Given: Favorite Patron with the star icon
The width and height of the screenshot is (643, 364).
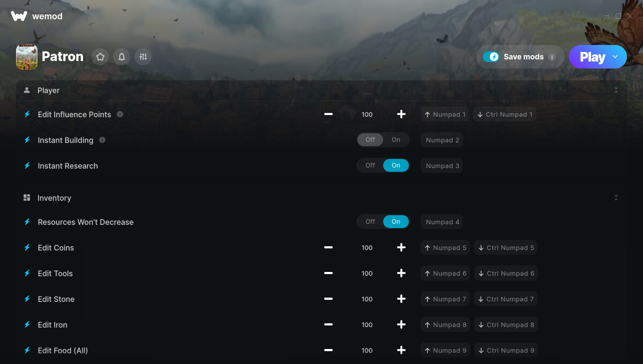Looking at the screenshot, I should pos(100,57).
